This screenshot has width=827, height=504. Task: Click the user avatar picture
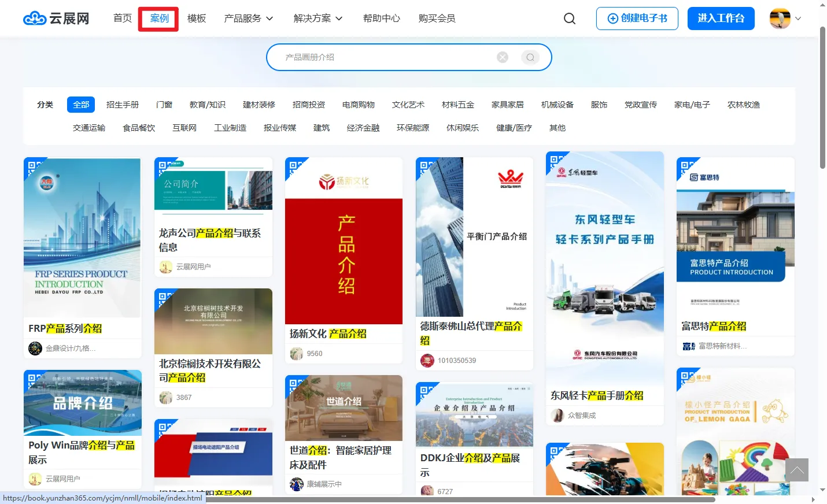pyautogui.click(x=780, y=18)
